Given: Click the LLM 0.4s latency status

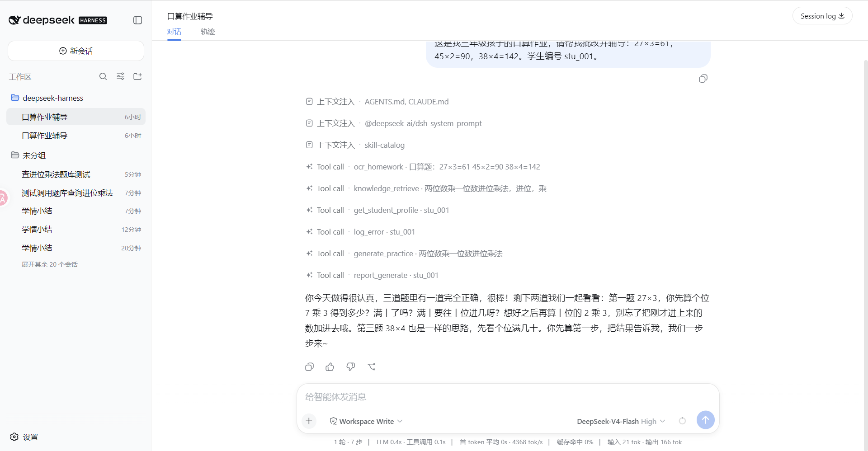Looking at the screenshot, I should click(411, 442).
